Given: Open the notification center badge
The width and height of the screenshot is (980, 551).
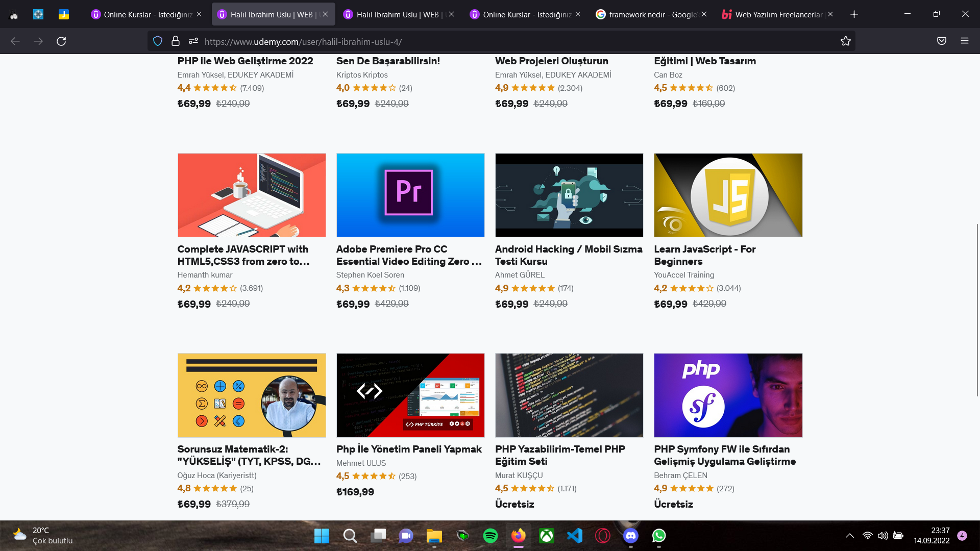Looking at the screenshot, I should coord(962,536).
